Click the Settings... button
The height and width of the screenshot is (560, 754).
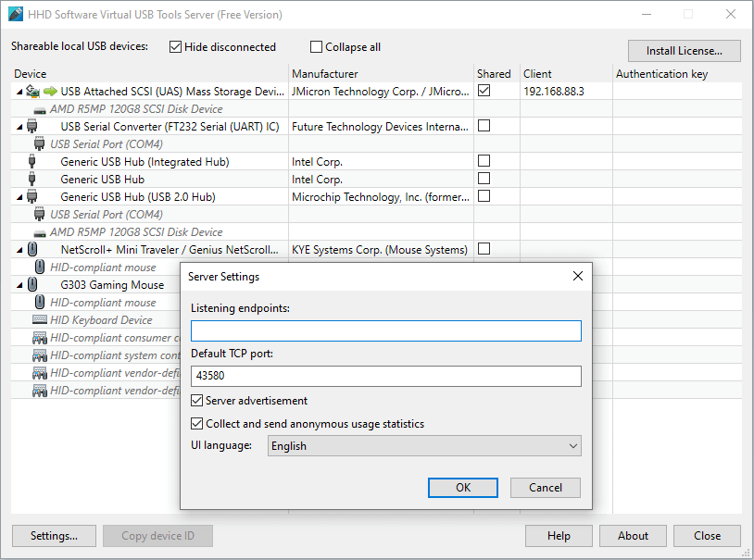tap(54, 536)
